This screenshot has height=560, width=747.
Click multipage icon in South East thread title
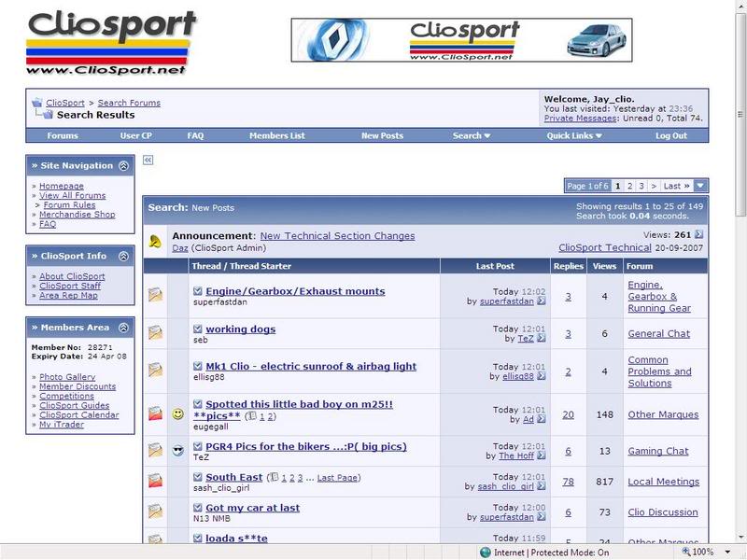(x=274, y=477)
